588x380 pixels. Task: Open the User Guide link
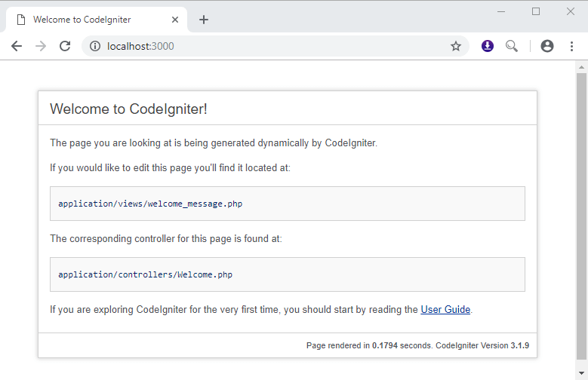[445, 309]
